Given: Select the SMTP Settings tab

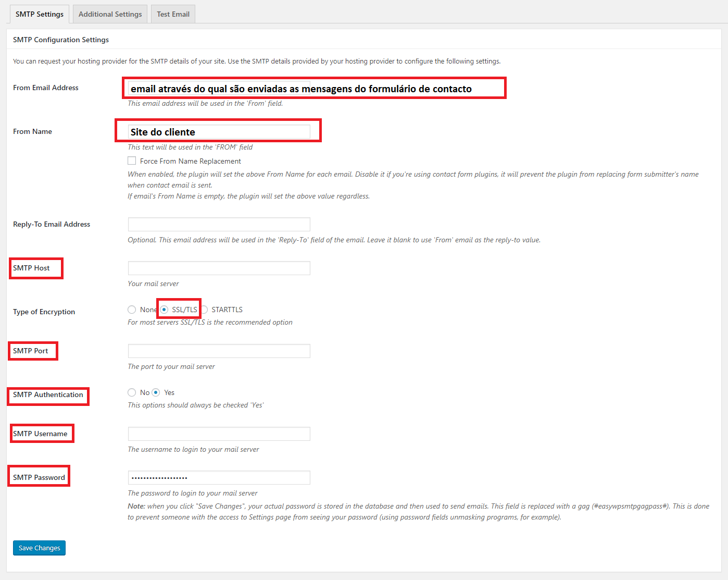Looking at the screenshot, I should pyautogui.click(x=40, y=14).
